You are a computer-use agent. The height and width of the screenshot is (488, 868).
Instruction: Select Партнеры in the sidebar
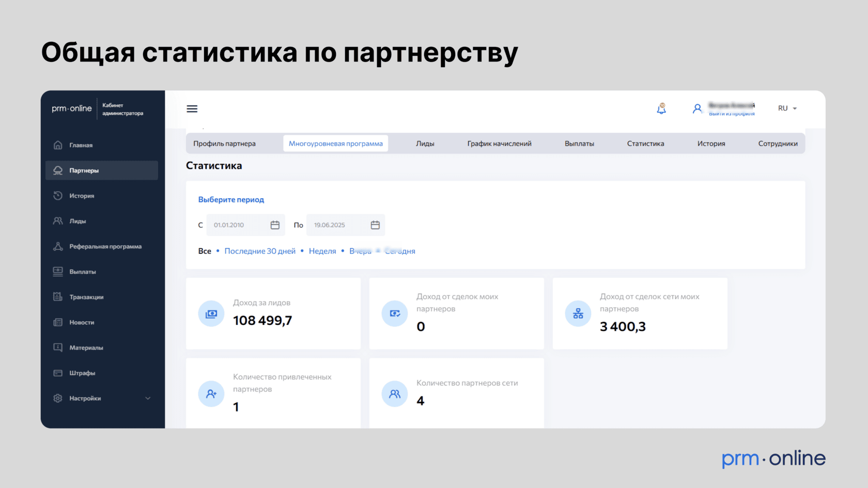click(x=102, y=170)
